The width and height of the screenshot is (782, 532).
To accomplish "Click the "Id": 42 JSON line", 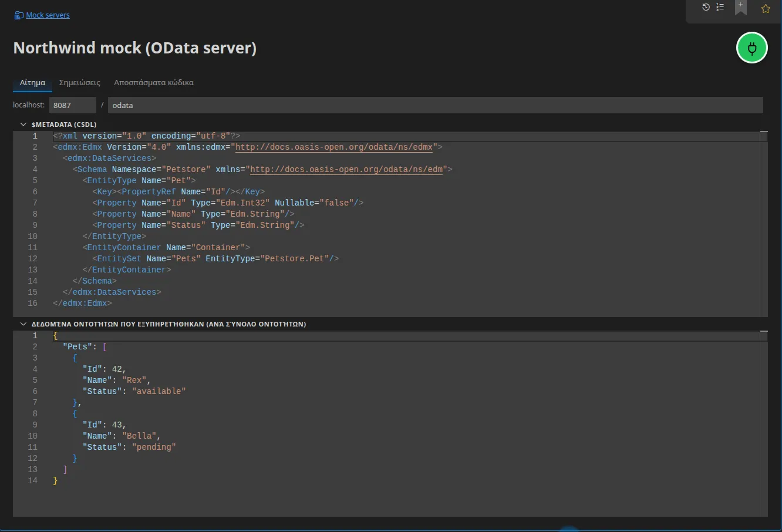I will coord(105,369).
